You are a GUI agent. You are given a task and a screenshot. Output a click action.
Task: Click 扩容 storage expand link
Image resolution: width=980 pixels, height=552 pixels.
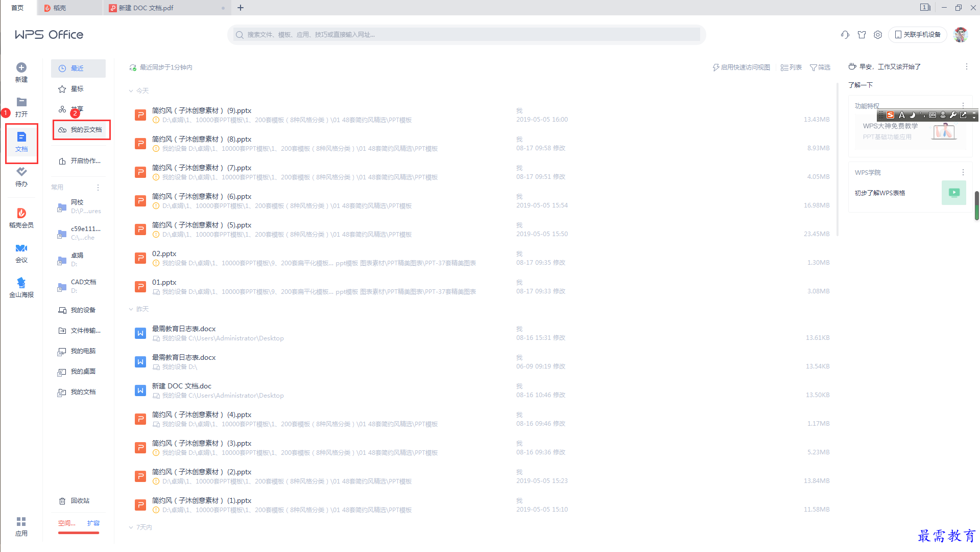(93, 523)
